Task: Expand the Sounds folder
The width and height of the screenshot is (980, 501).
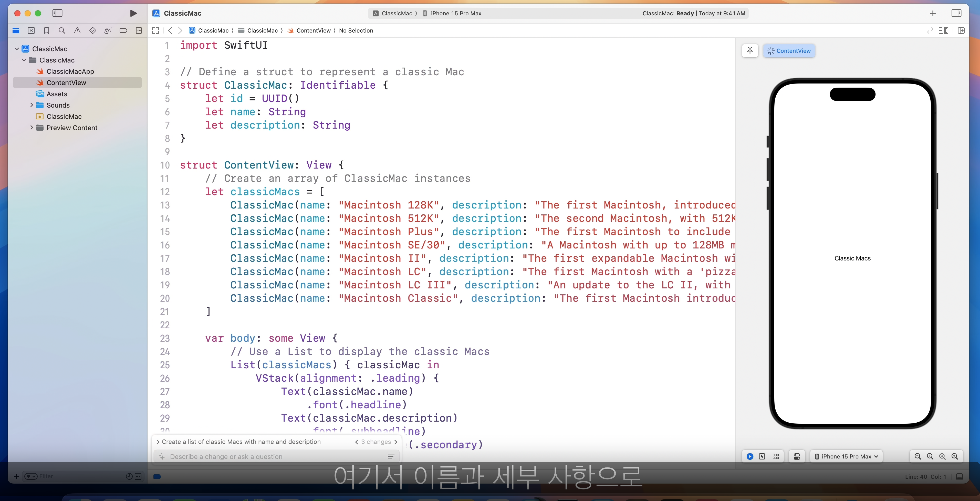Action: point(31,105)
